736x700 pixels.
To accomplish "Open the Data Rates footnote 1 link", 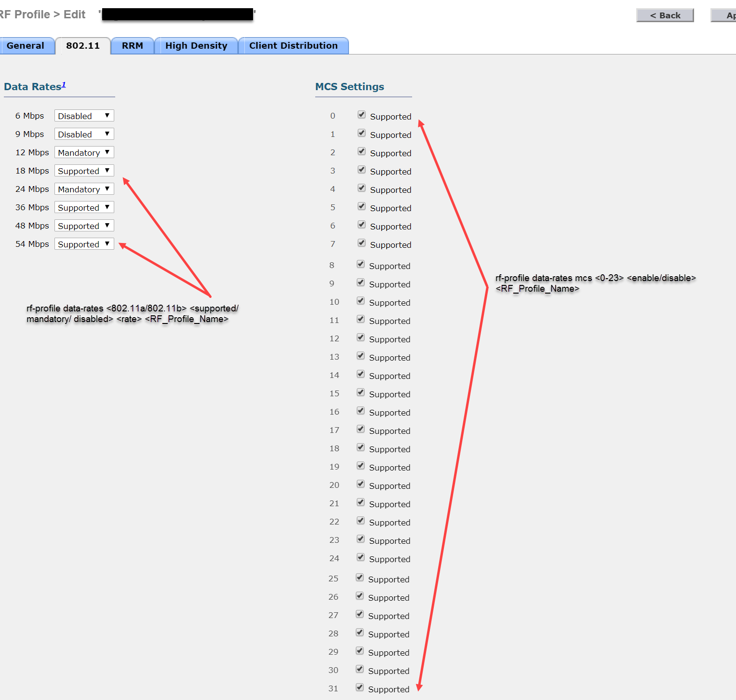I will coord(63,85).
